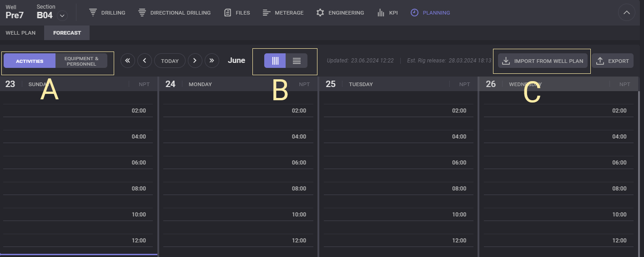The height and width of the screenshot is (257, 644).
Task: Advance with the single-right arrow
Action: 195,61
